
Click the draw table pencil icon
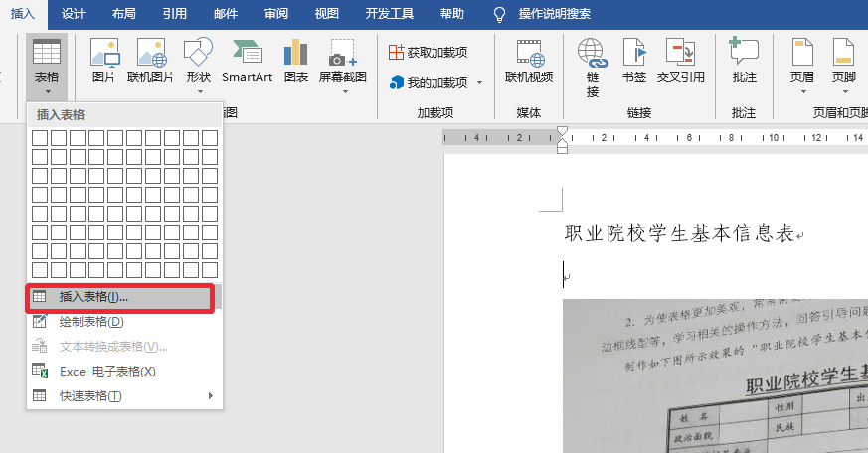(40, 321)
